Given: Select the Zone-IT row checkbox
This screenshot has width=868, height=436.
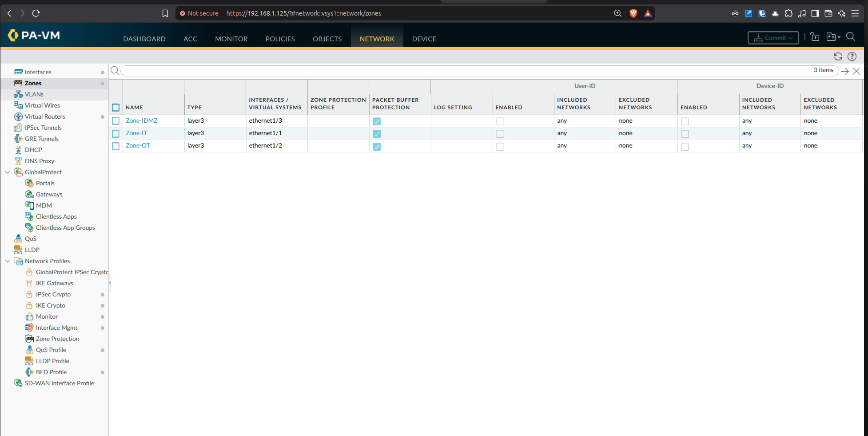Looking at the screenshot, I should pyautogui.click(x=115, y=133).
